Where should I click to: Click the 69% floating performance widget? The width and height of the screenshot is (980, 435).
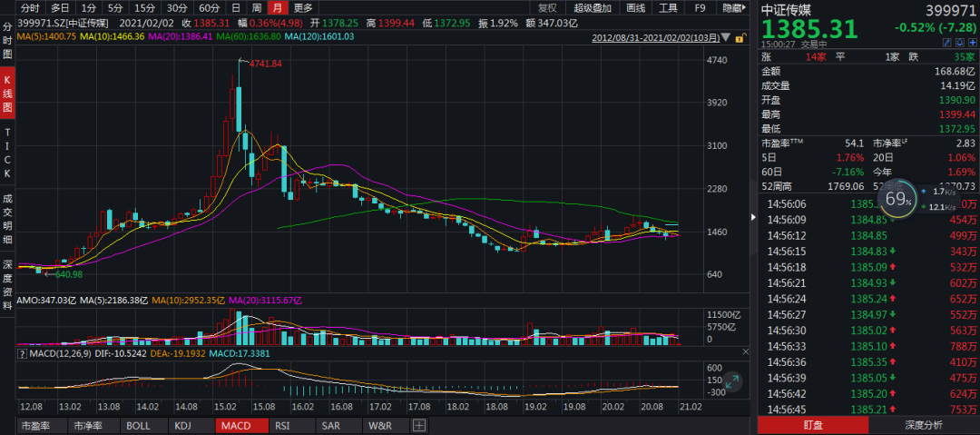click(897, 199)
